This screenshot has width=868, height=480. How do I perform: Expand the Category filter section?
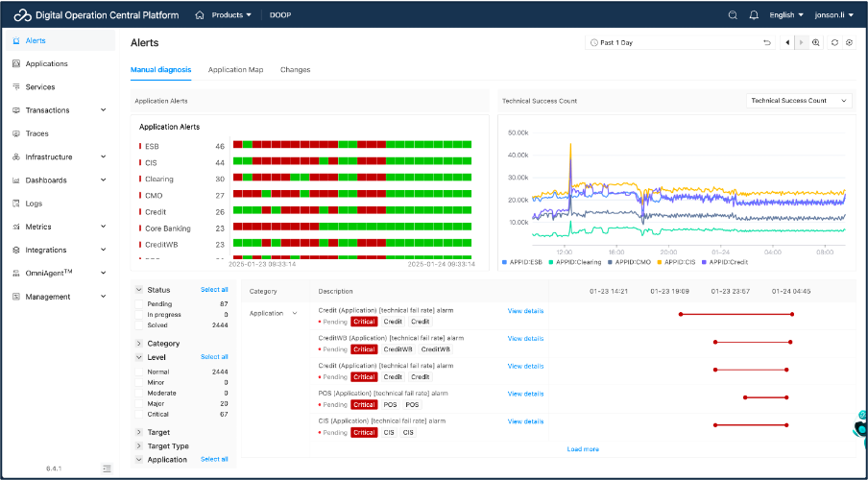(139, 343)
